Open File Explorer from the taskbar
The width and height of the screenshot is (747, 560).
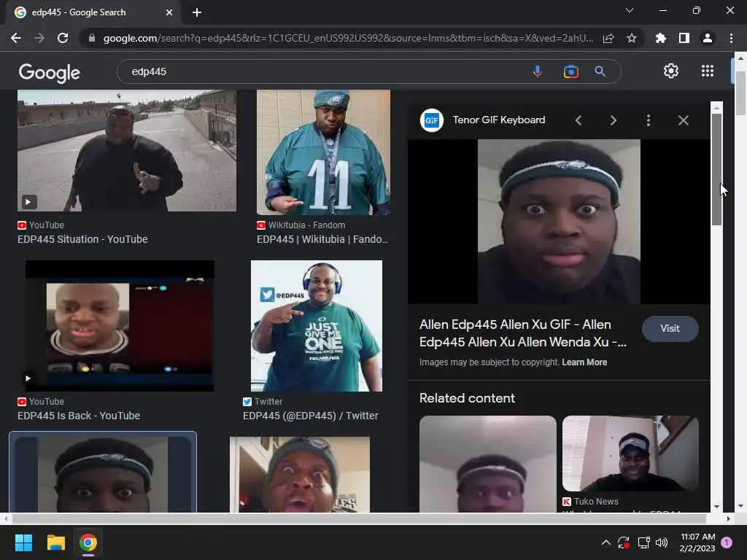pos(55,542)
